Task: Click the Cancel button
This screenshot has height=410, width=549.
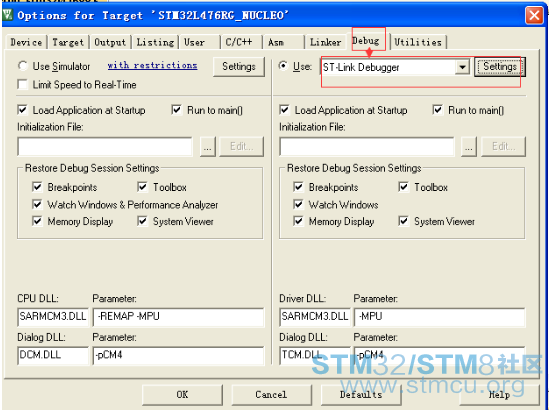Action: (x=271, y=395)
